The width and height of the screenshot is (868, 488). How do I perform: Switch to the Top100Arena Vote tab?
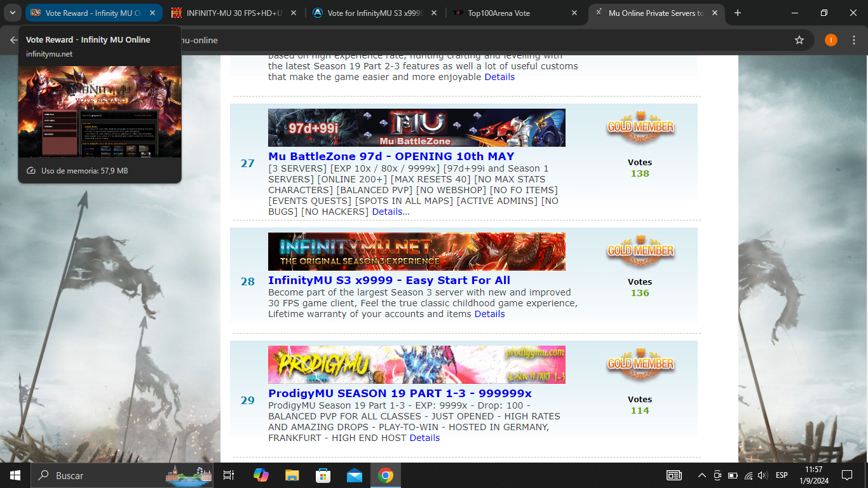[x=514, y=13]
